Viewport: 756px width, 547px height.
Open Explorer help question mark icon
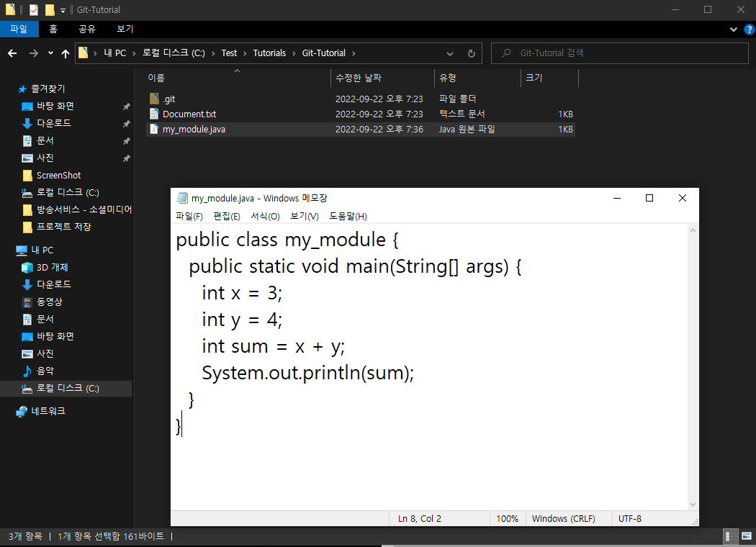coord(749,30)
